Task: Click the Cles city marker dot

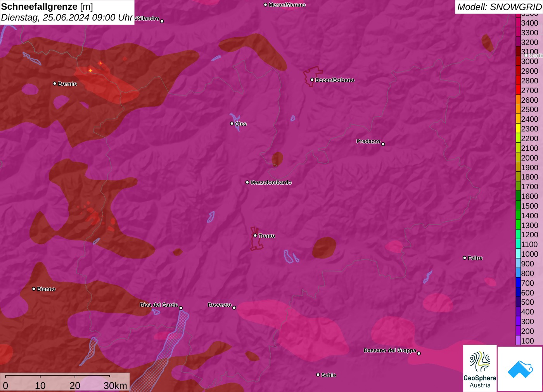Action: coord(232,123)
